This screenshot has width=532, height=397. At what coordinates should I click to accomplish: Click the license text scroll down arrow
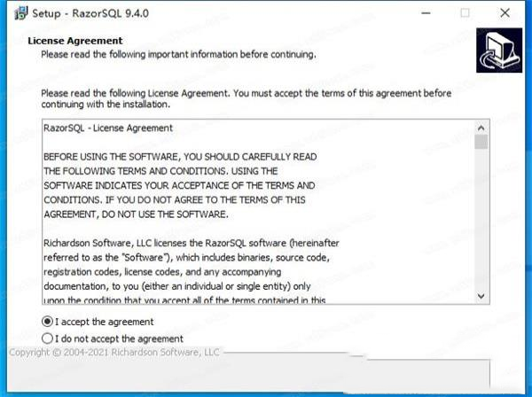click(481, 296)
